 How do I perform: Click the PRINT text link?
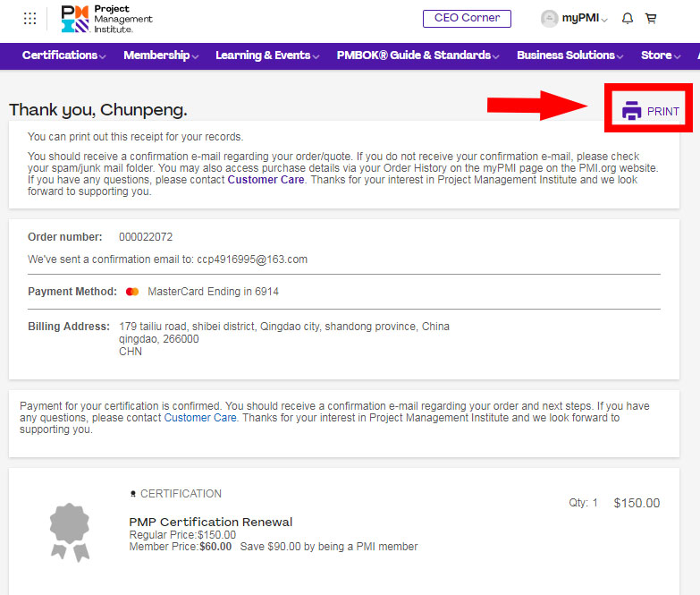click(x=663, y=111)
